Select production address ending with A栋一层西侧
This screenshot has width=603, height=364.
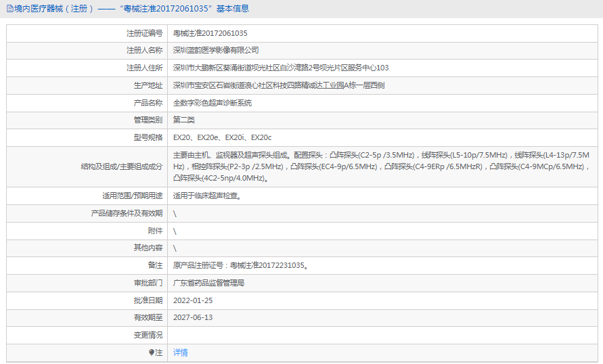point(279,85)
